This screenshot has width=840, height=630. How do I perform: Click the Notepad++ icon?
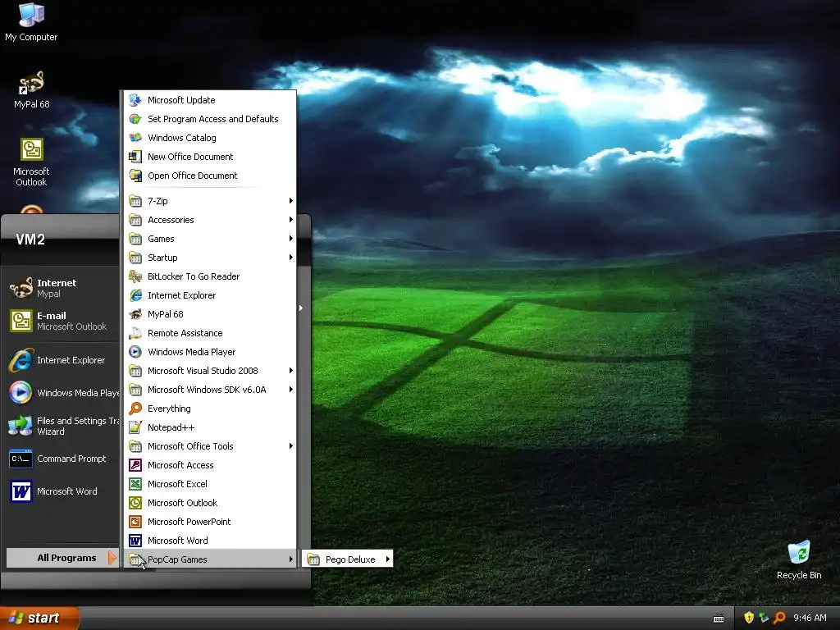point(135,427)
